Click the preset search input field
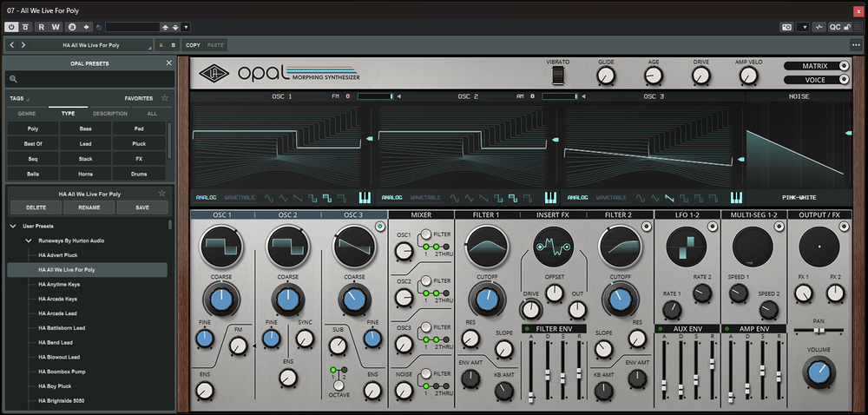 [90, 79]
